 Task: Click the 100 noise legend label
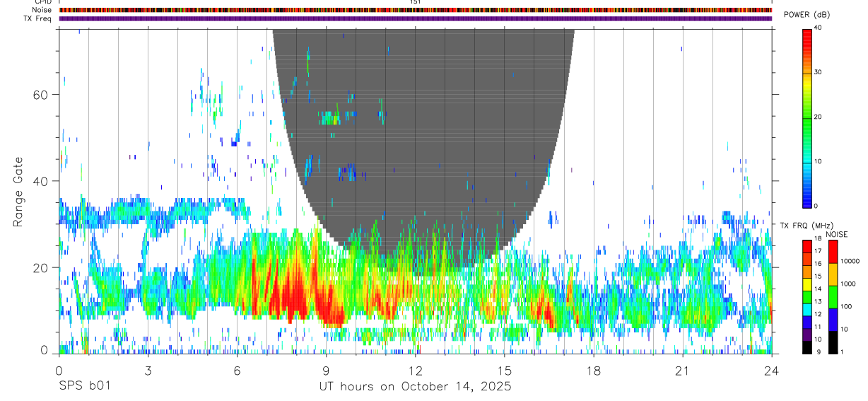[845, 306]
